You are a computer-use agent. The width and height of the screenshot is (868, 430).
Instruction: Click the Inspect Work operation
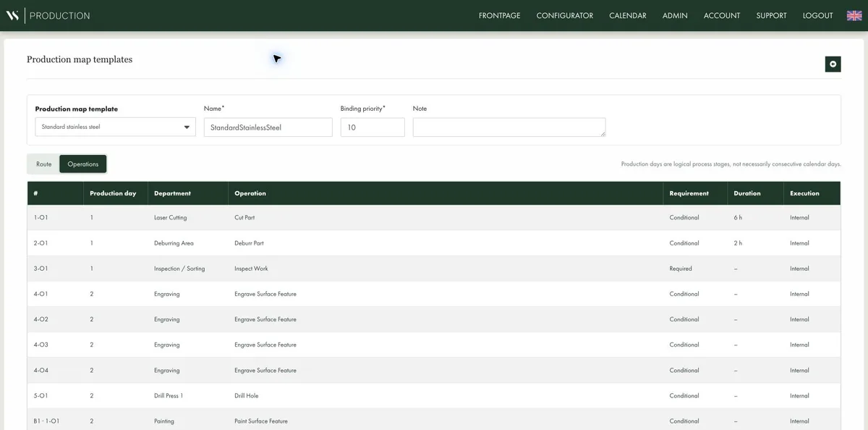tap(251, 269)
